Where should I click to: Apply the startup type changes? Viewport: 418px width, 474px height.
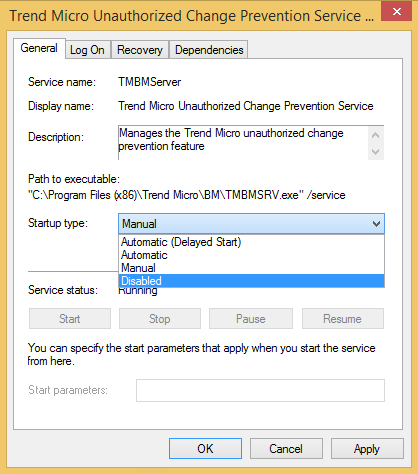(x=367, y=449)
